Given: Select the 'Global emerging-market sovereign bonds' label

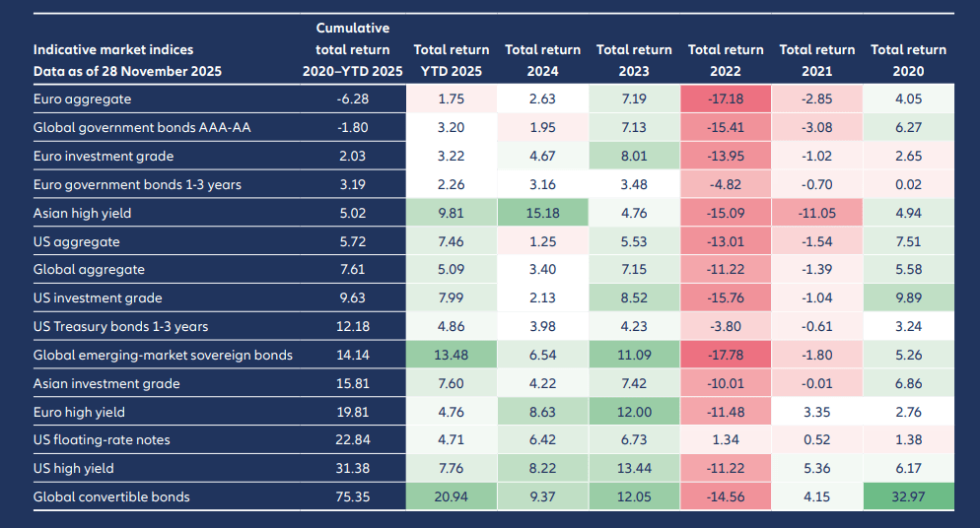Looking at the screenshot, I should pyautogui.click(x=163, y=356).
